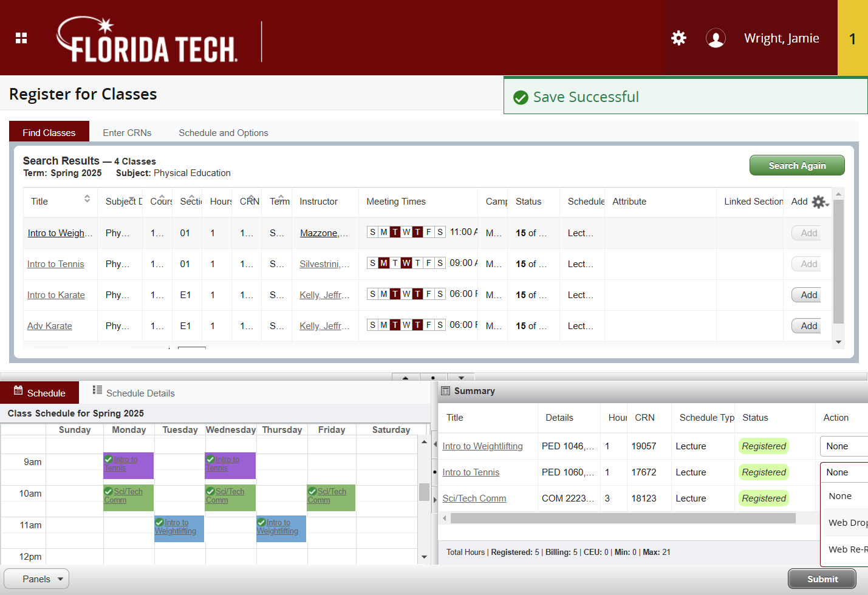Click the Florida Tech logo
Image resolution: width=868 pixels, height=595 pixels.
pos(147,39)
